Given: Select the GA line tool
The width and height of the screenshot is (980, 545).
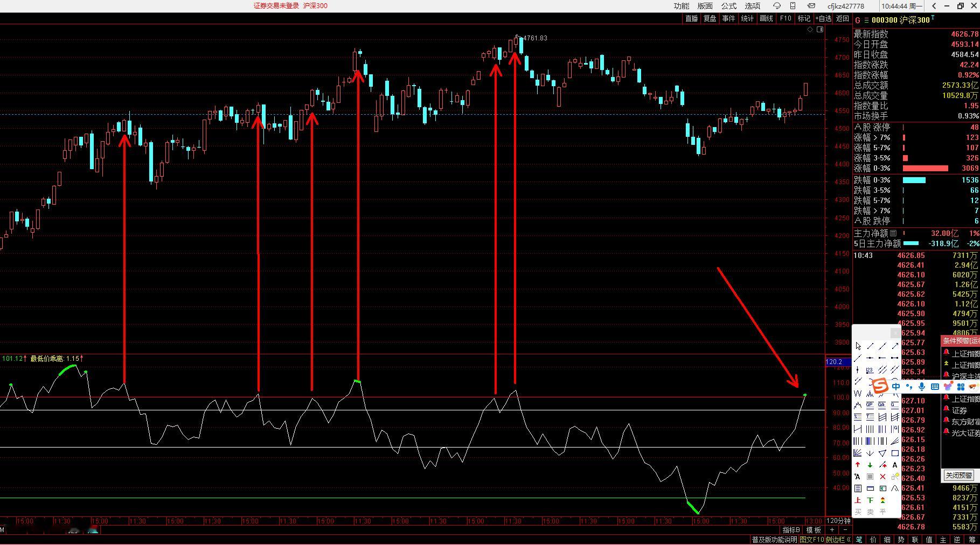Looking at the screenshot, I should pyautogui.click(x=882, y=405).
